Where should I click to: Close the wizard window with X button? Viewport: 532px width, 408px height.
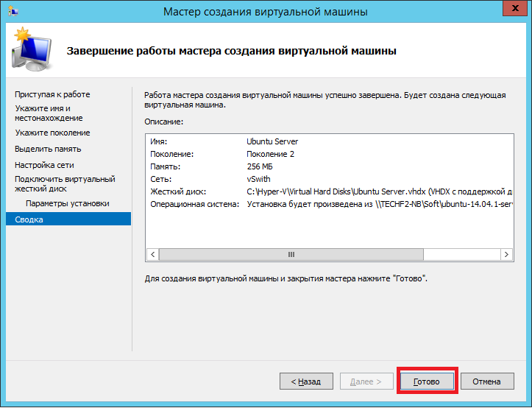pos(515,8)
